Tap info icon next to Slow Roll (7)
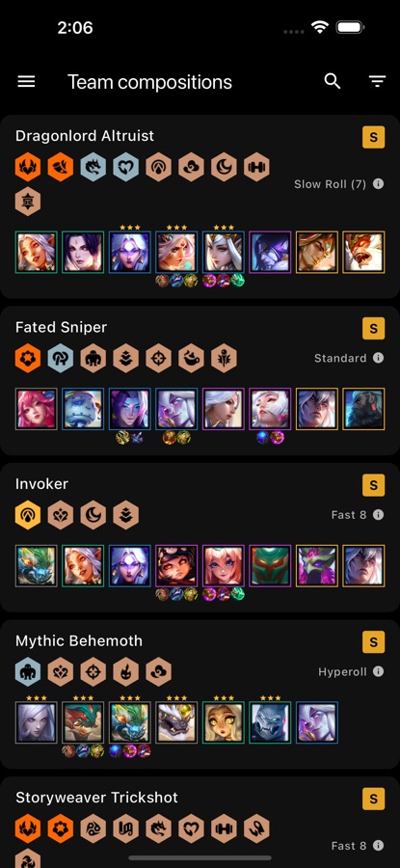 378,184
